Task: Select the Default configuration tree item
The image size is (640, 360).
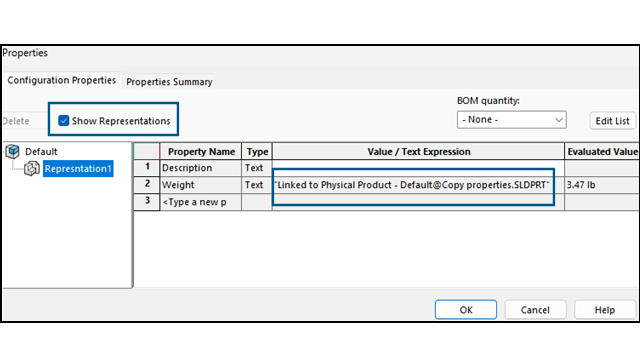Action: click(x=41, y=152)
